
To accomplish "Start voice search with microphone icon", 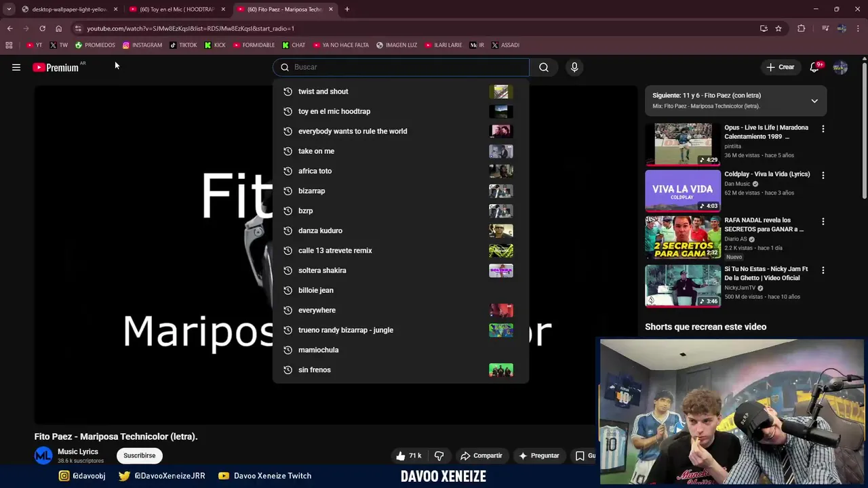I will click(x=574, y=67).
